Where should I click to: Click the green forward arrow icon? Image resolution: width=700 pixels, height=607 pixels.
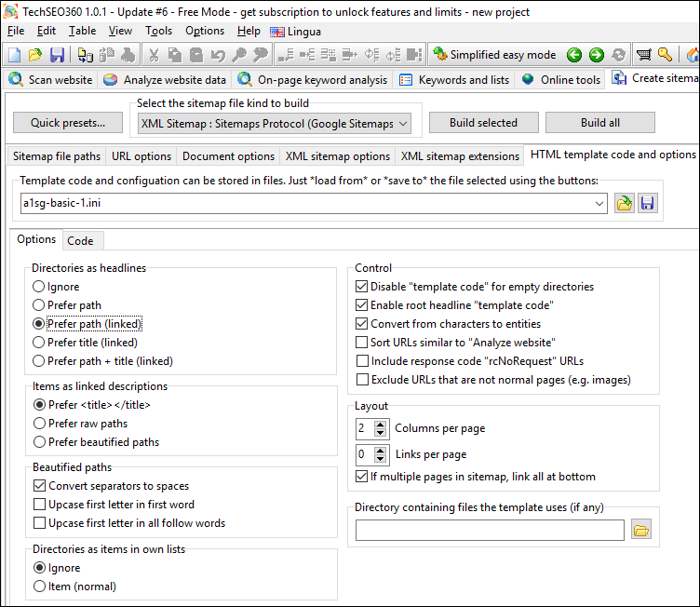597,55
